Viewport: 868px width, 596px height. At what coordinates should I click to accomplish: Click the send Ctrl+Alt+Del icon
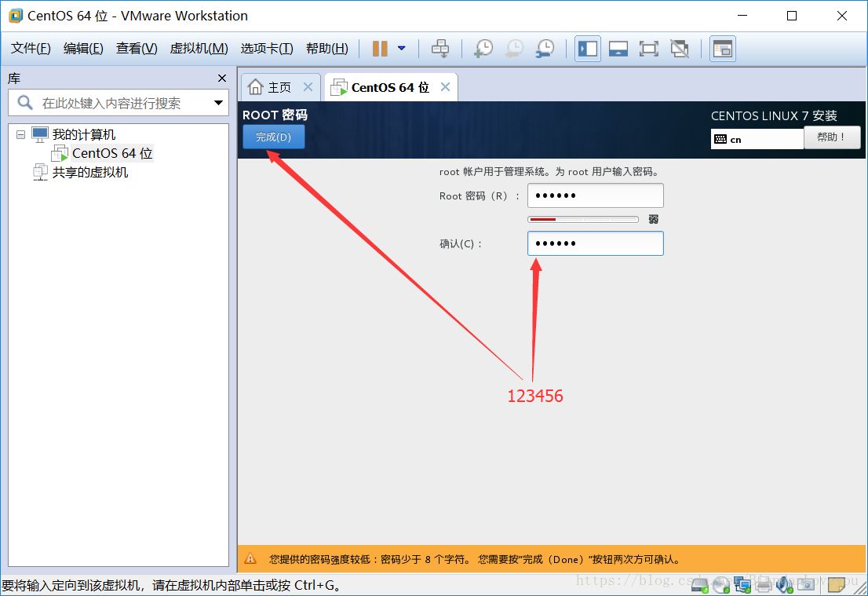[440, 49]
